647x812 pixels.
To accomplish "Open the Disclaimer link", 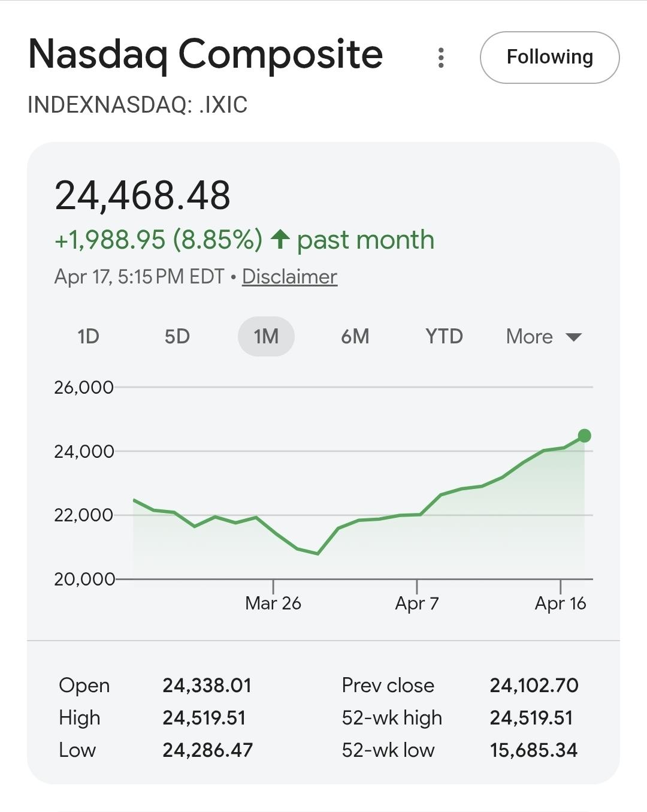I will 289,277.
